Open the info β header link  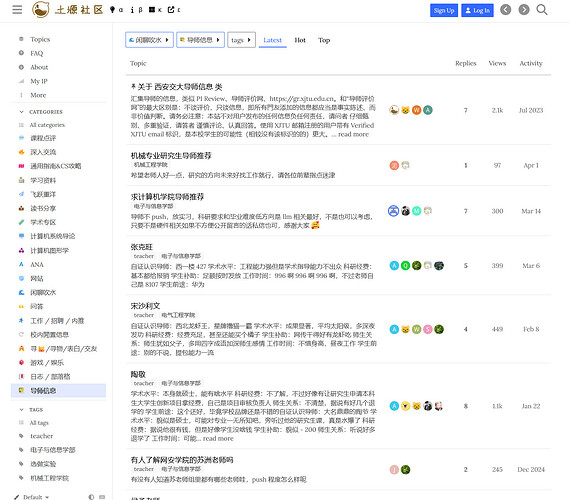click(136, 10)
